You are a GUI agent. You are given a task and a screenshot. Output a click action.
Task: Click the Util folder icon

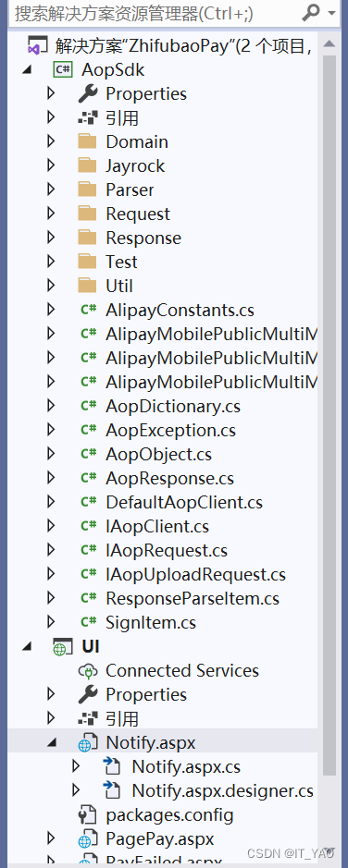[x=88, y=286]
